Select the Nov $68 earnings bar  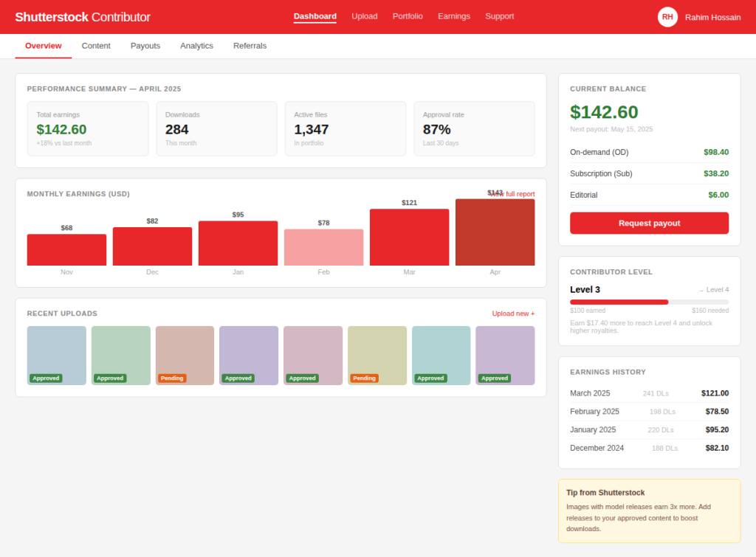click(66, 249)
